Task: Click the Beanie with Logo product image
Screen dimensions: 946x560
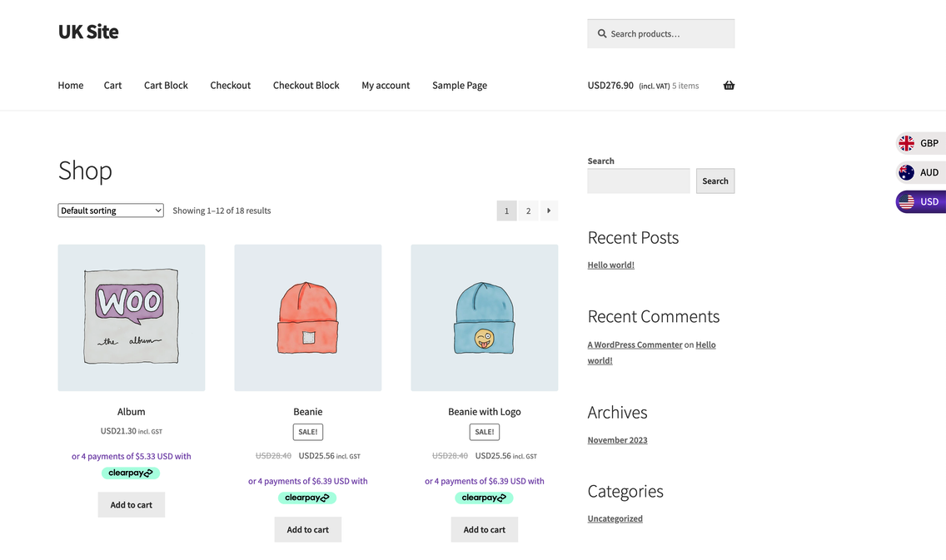Action: click(484, 317)
